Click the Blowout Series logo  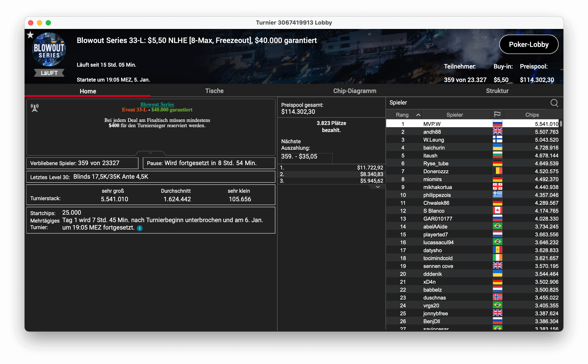[49, 50]
